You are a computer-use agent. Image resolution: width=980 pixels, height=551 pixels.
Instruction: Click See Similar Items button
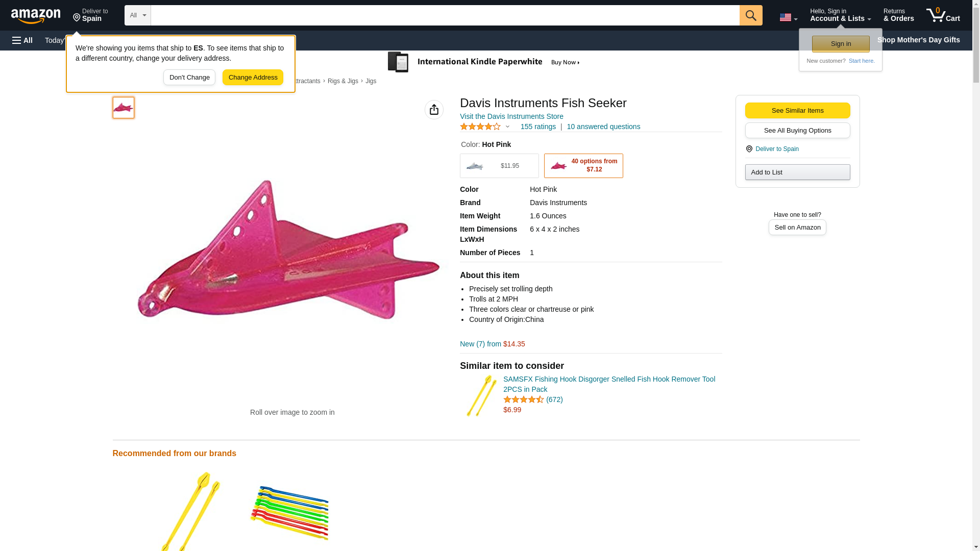point(797,111)
